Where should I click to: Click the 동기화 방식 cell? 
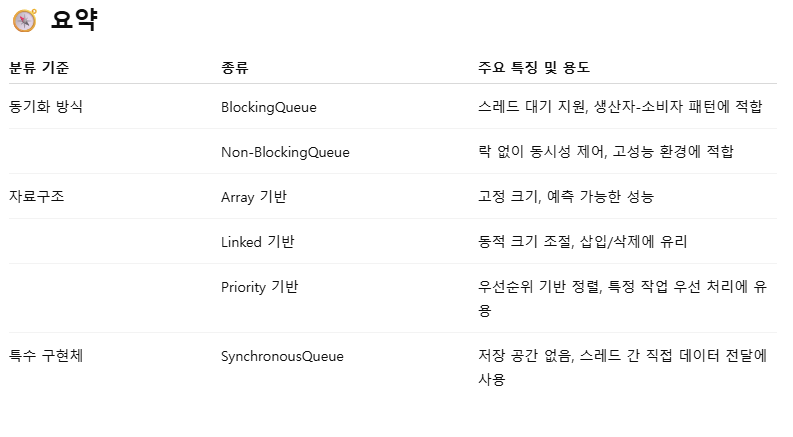click(46, 106)
